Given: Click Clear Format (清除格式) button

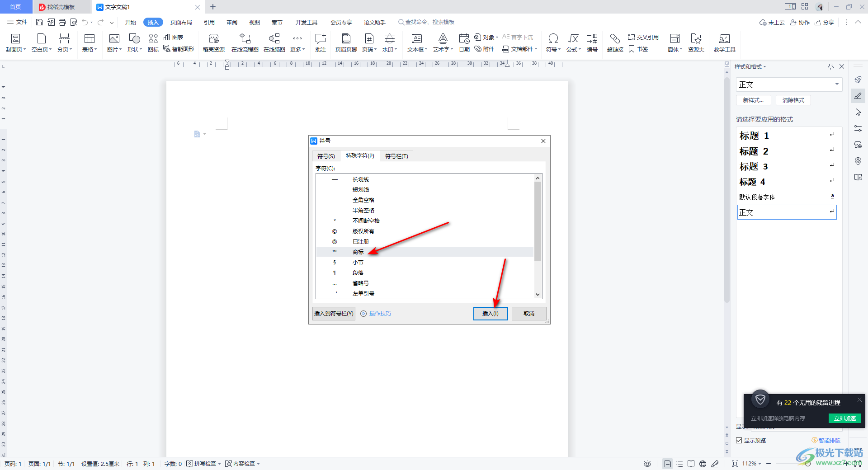Looking at the screenshot, I should point(793,100).
